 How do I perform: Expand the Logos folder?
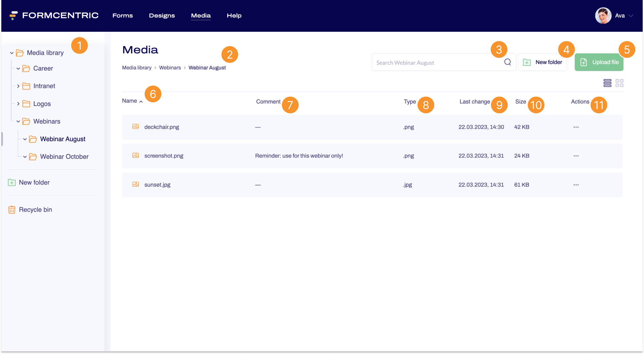[18, 104]
